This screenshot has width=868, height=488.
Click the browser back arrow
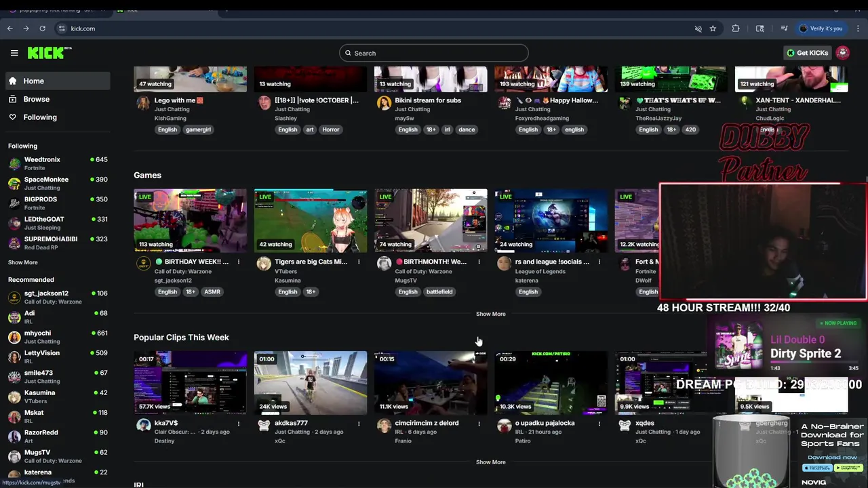point(9,28)
